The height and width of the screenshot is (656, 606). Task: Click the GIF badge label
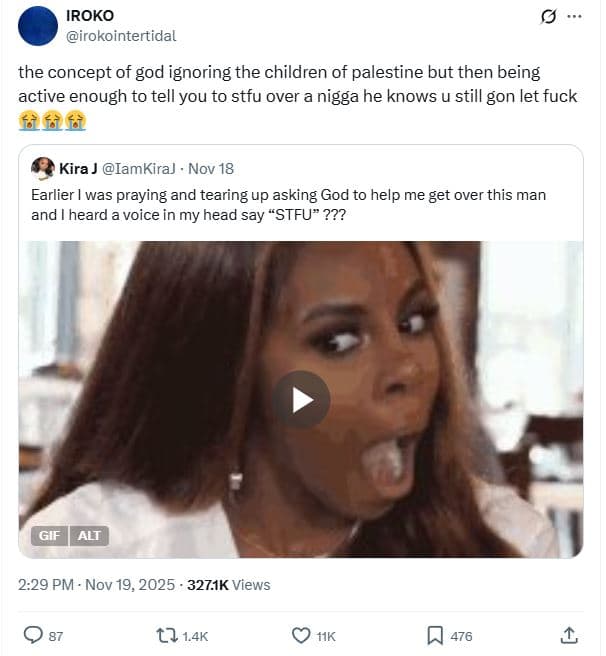tap(49, 536)
